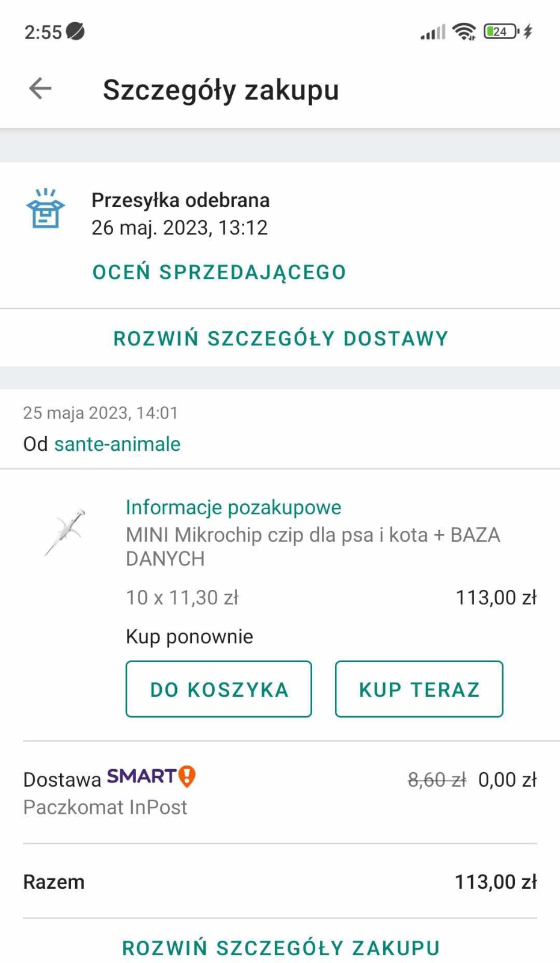
Task: Open seller sante-animale profile
Action: tap(117, 444)
